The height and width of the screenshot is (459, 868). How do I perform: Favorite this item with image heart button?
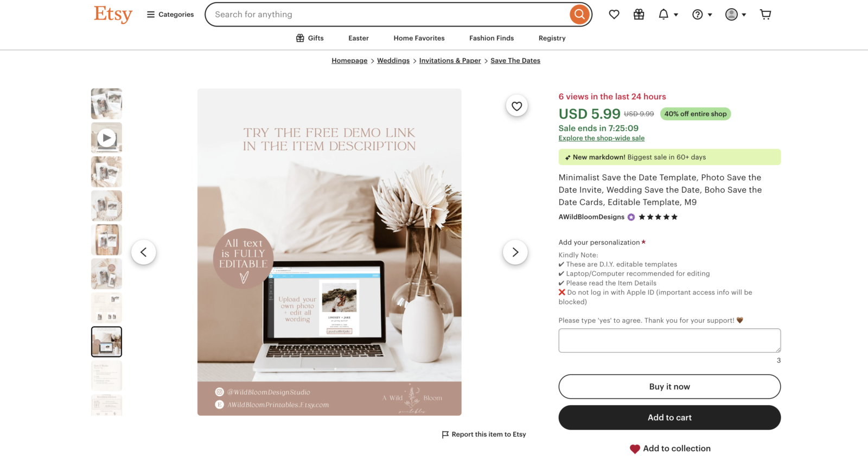point(517,106)
